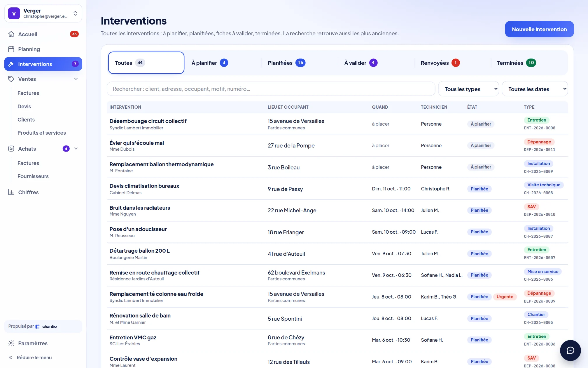The height and width of the screenshot is (368, 588).
Task: Select the Toutes tab
Action: pyautogui.click(x=146, y=63)
